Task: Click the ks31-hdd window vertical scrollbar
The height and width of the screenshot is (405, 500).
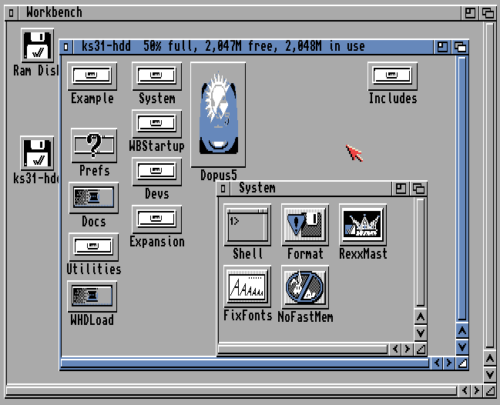Action: [x=462, y=188]
